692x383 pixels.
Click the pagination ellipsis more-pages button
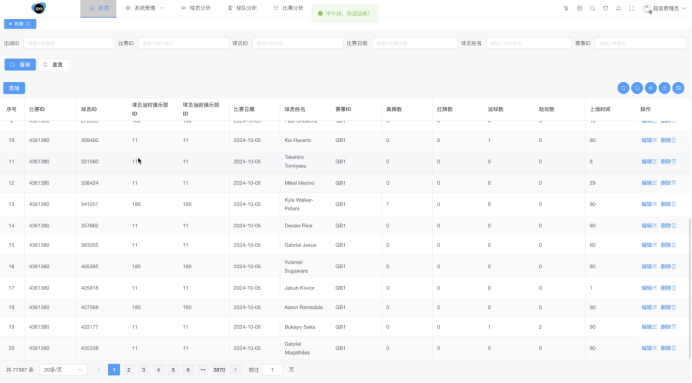coord(203,370)
